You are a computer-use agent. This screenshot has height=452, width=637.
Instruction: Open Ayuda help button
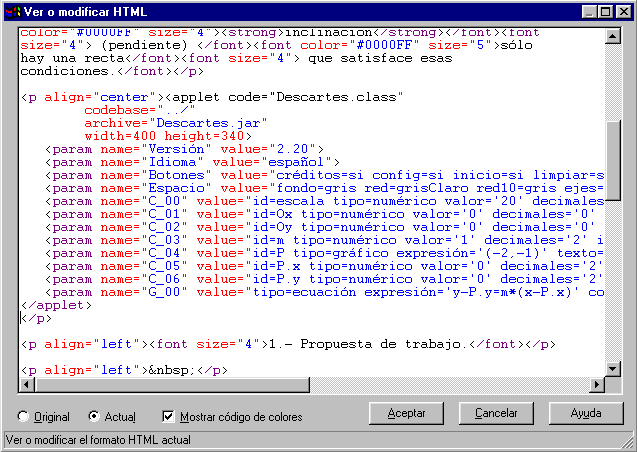pyautogui.click(x=586, y=413)
